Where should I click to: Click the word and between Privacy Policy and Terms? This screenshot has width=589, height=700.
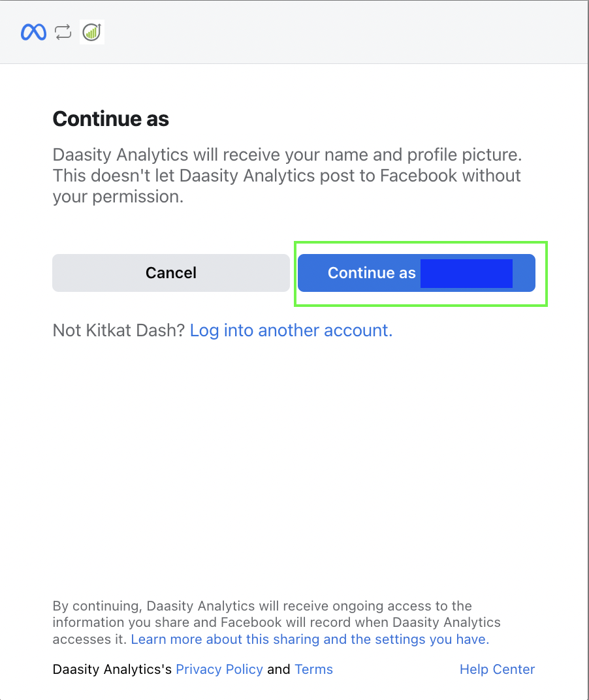(x=279, y=669)
